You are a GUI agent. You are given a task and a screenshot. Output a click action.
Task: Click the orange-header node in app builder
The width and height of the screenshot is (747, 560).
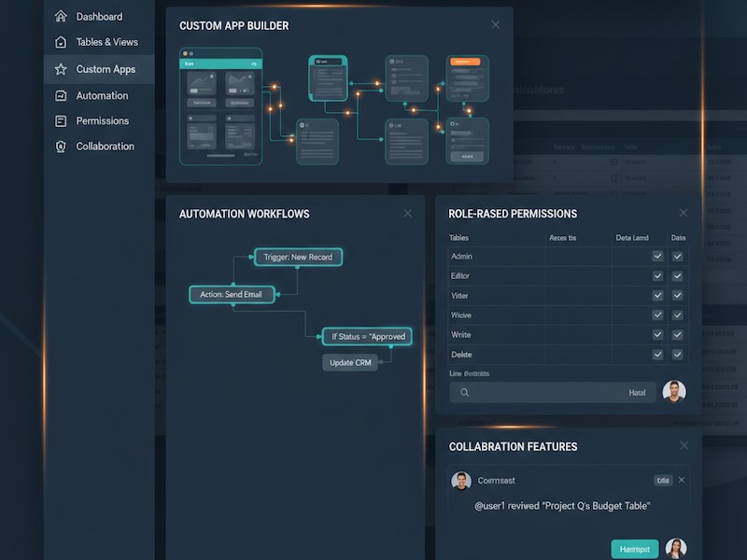[468, 78]
